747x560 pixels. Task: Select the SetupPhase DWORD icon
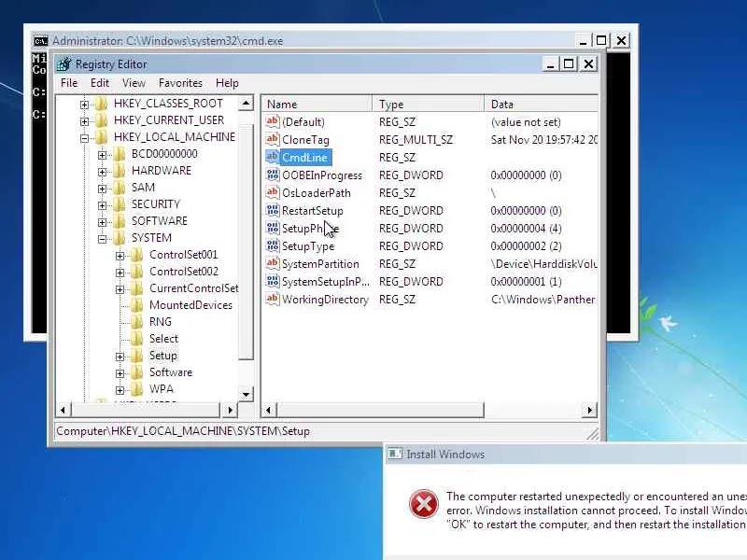(272, 228)
